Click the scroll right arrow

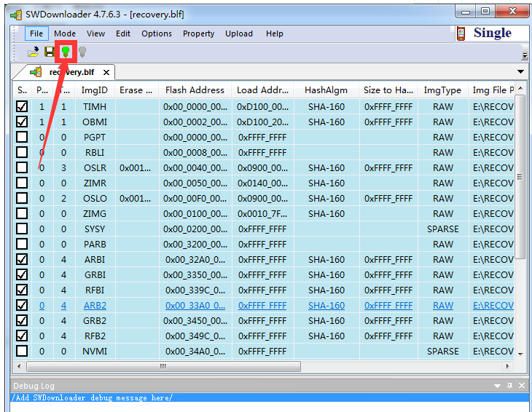pyautogui.click(x=507, y=366)
